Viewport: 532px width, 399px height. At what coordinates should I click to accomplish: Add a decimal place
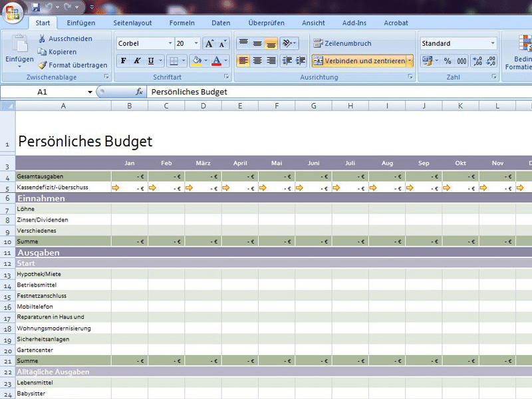(x=477, y=61)
